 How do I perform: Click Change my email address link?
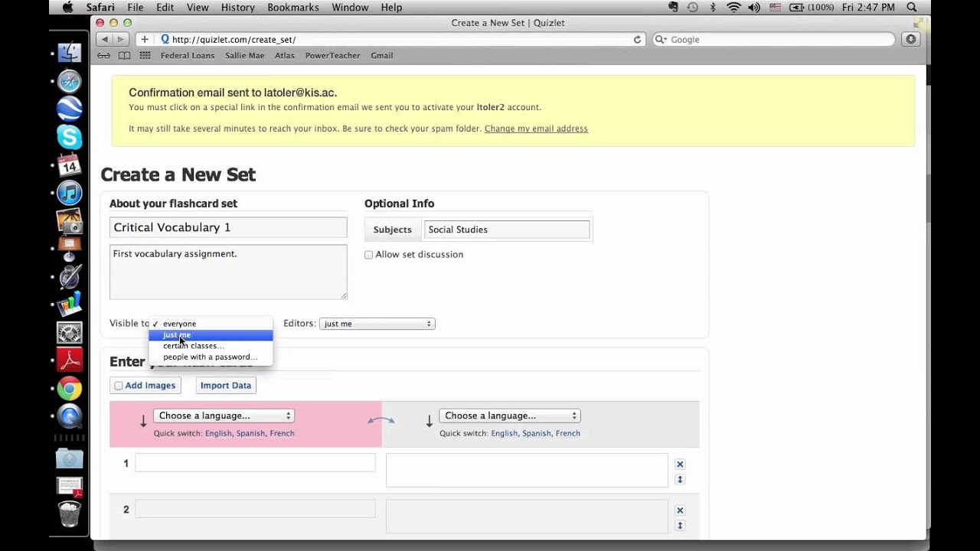click(x=536, y=129)
